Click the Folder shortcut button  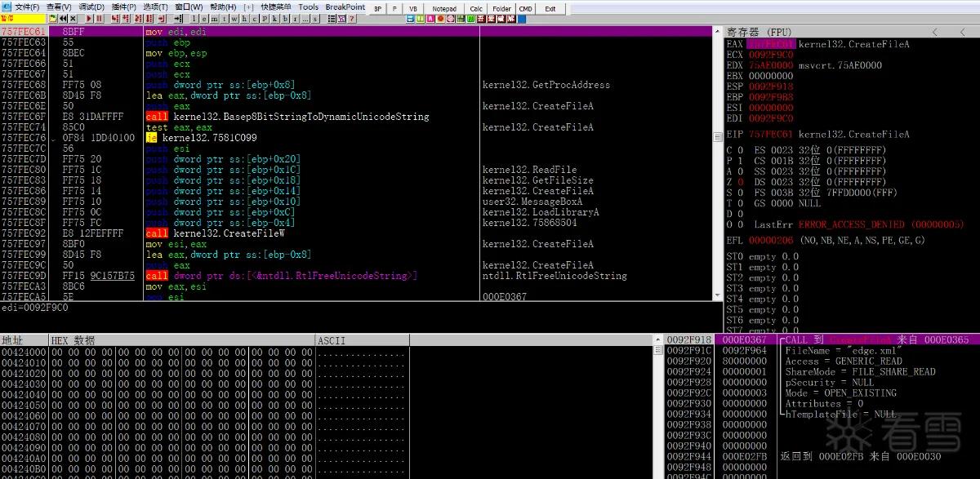[502, 9]
